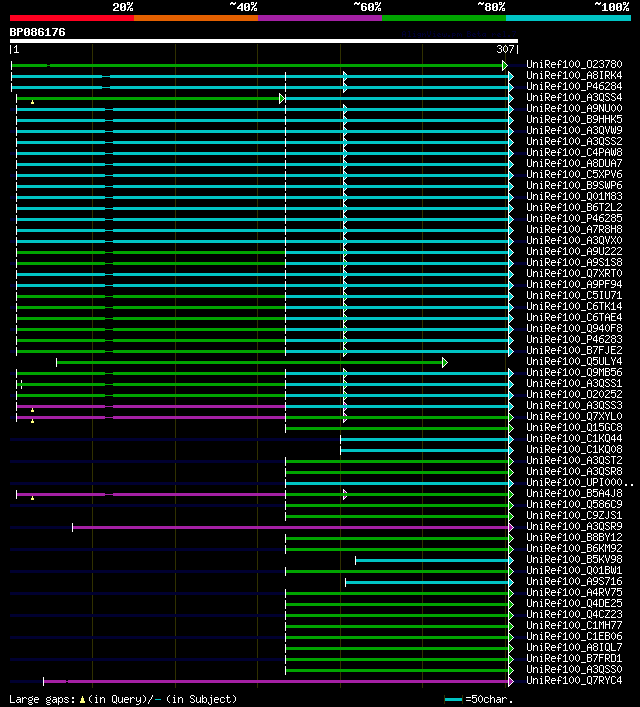Select the UniRef100_C1KQ44 label
640x707 pixels.
coord(574,438)
